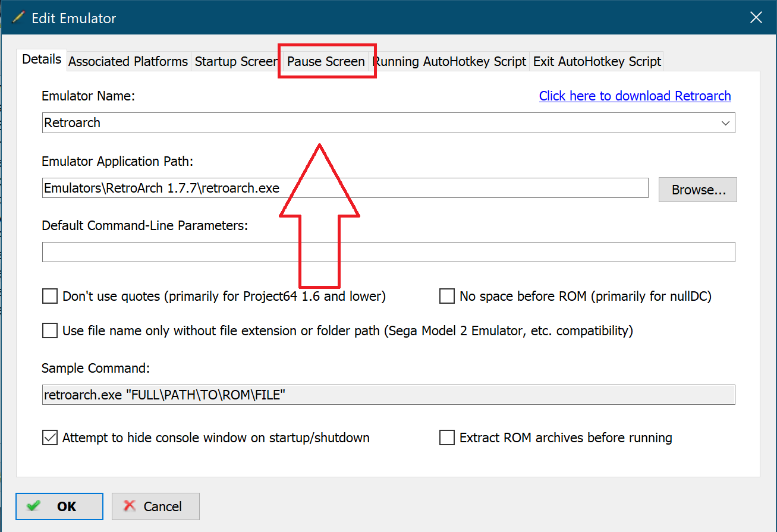Enable No space before ROM checkbox
Screen dimensions: 777x532
(x=446, y=296)
